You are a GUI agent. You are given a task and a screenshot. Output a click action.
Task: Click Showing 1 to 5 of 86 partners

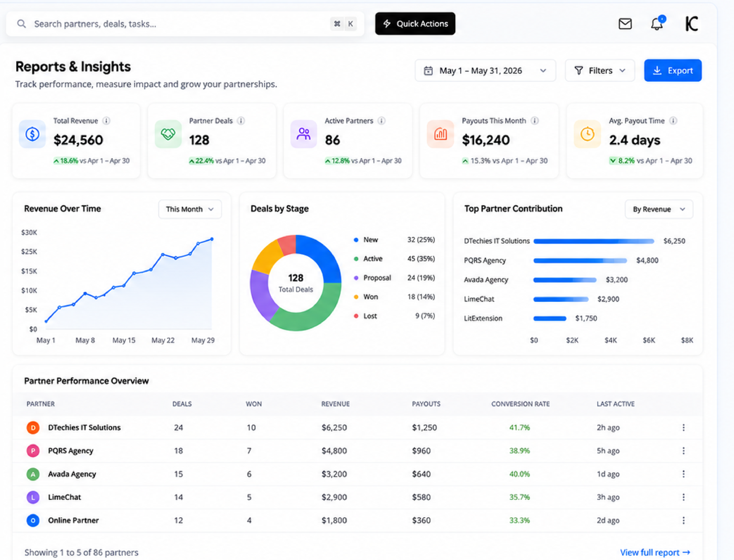[81, 552]
